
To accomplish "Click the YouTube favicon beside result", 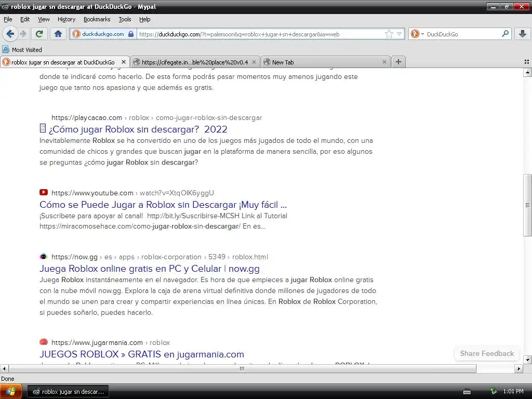I will pyautogui.click(x=44, y=192).
